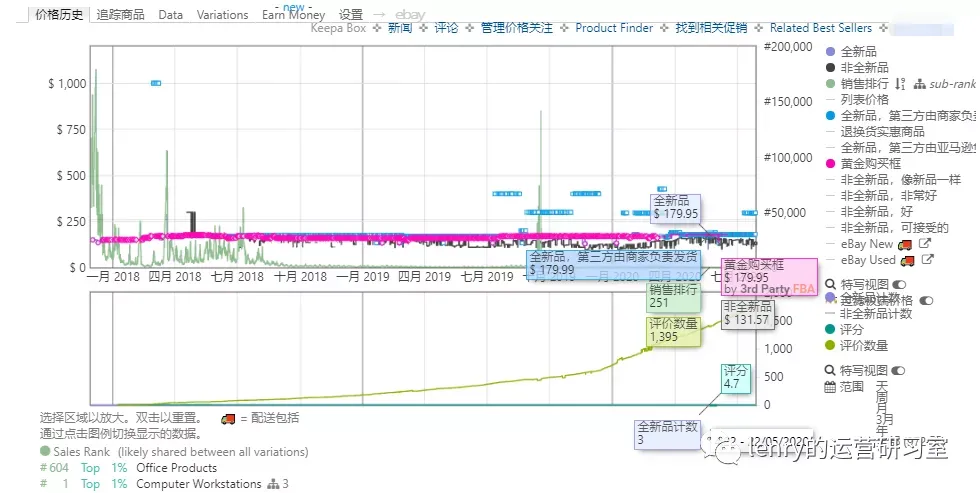This screenshot has width=980, height=493.
Task: Click cross icon after Related Best Sellers
Action: click(x=883, y=28)
